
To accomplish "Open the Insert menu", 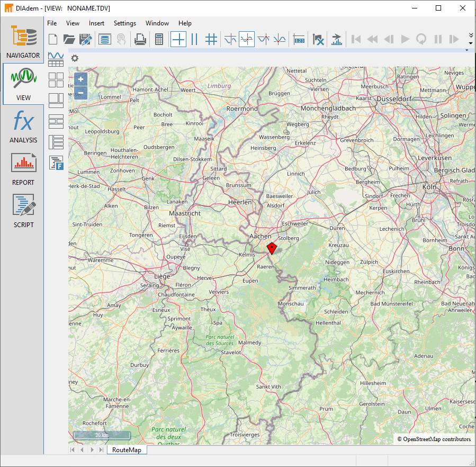I will tap(96, 23).
